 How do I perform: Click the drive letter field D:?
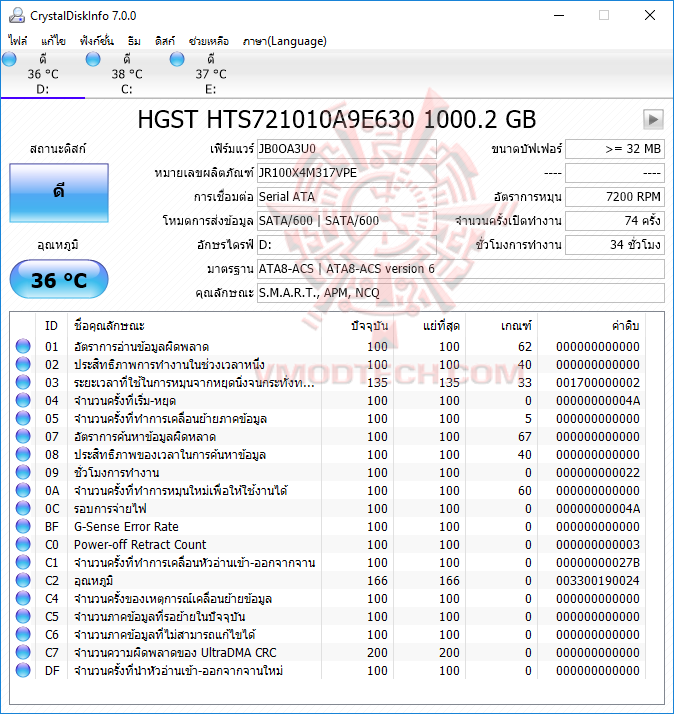click(x=347, y=245)
